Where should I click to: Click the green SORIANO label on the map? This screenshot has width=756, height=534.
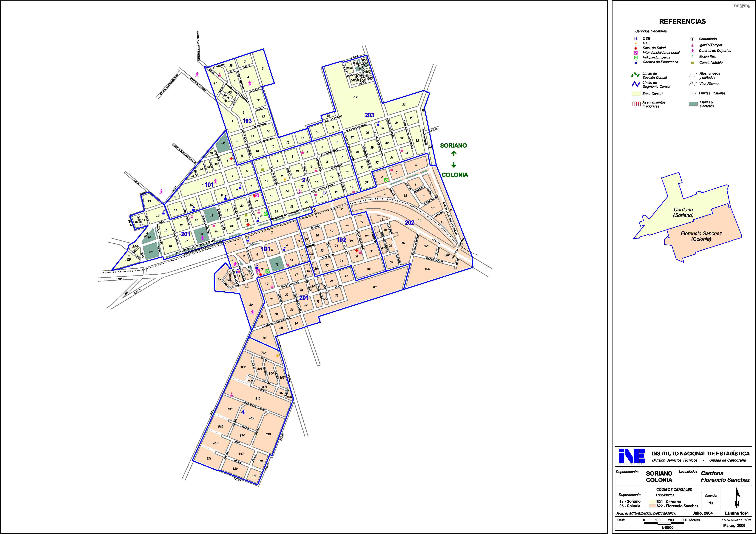(453, 146)
